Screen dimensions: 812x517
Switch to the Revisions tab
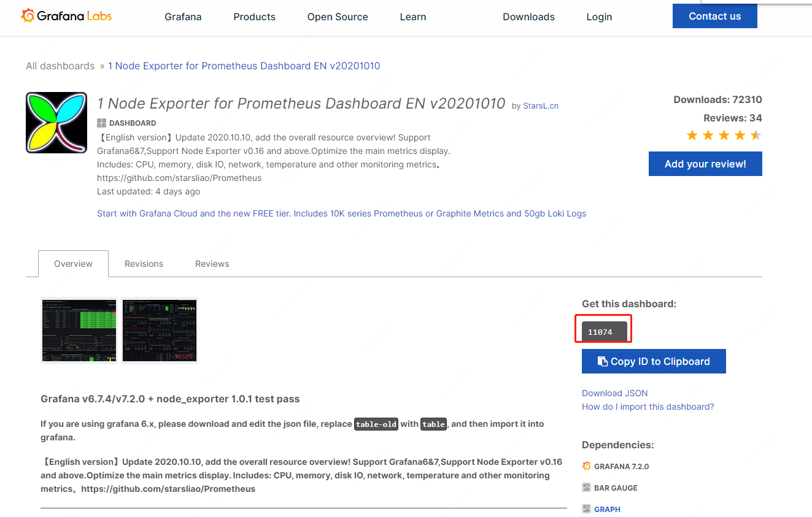[144, 264]
